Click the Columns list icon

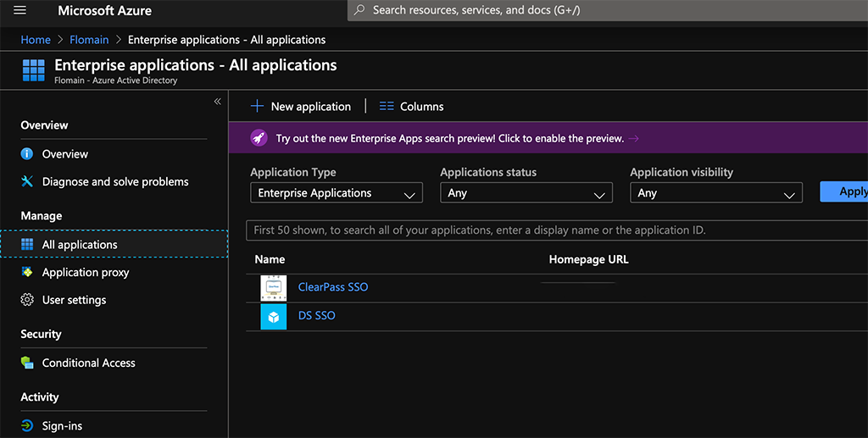(387, 106)
